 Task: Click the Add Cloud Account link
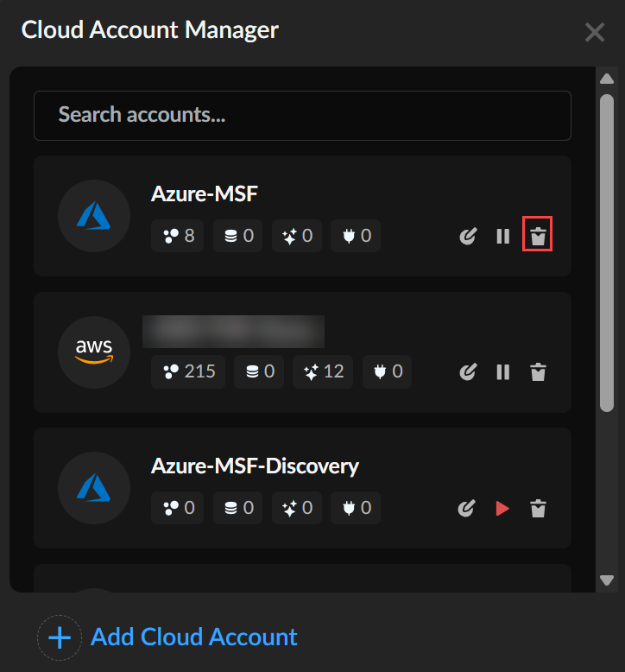coord(193,637)
